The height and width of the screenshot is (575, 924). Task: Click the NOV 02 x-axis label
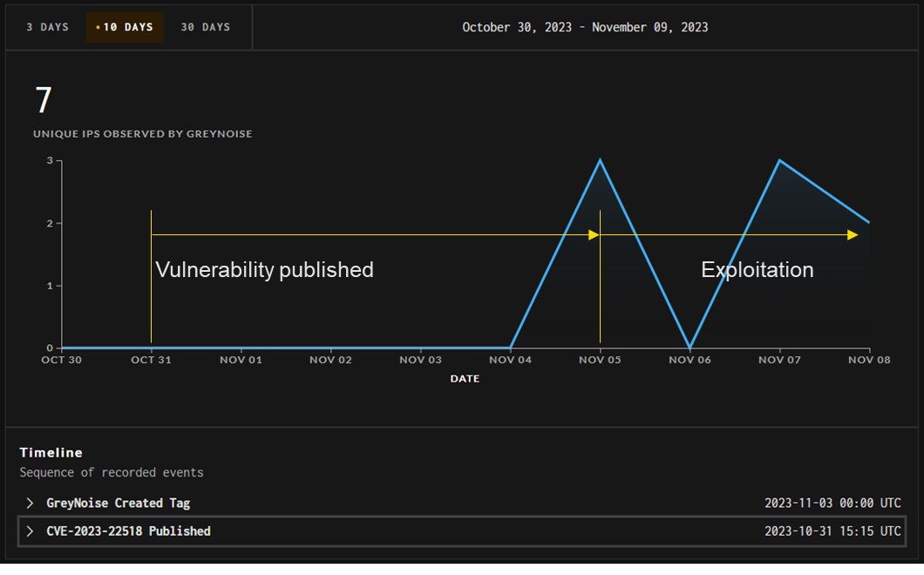click(x=330, y=360)
